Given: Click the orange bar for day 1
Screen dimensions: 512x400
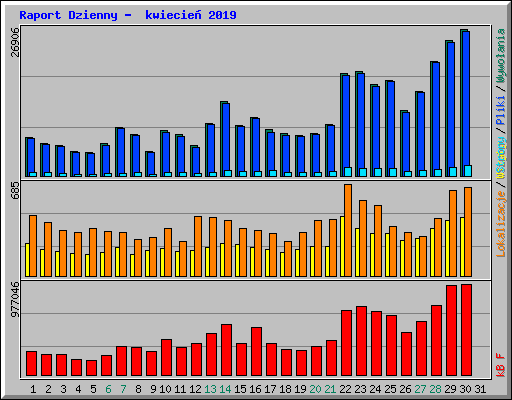Looking at the screenshot, I should pyautogui.click(x=33, y=246).
